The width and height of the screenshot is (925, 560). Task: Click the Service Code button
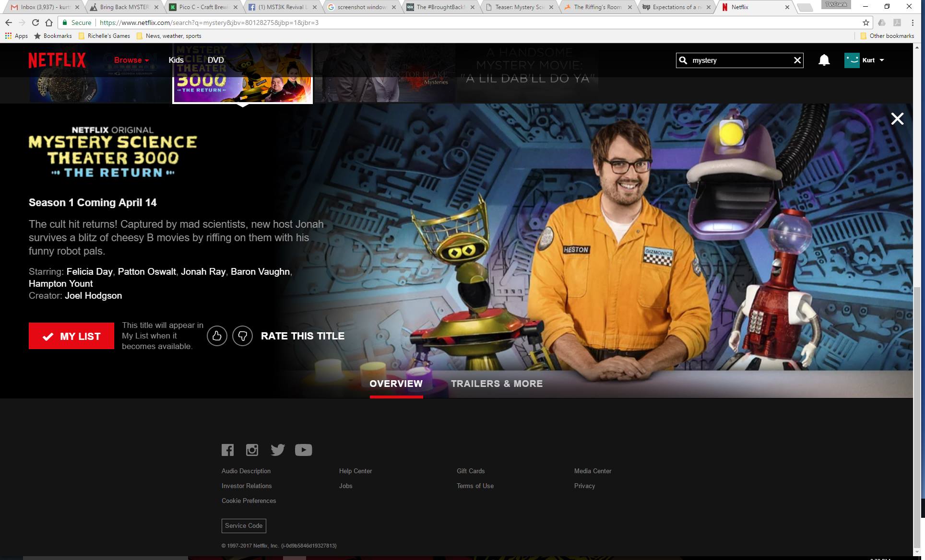click(x=244, y=525)
